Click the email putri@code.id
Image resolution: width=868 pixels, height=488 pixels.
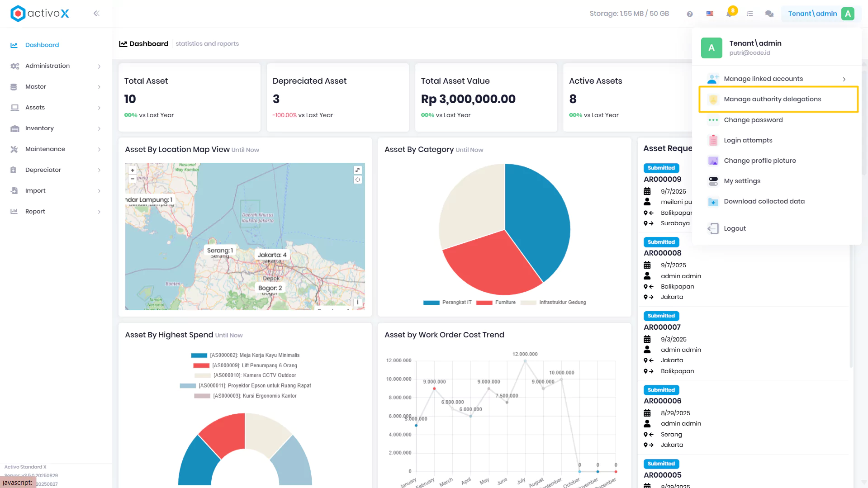749,53
